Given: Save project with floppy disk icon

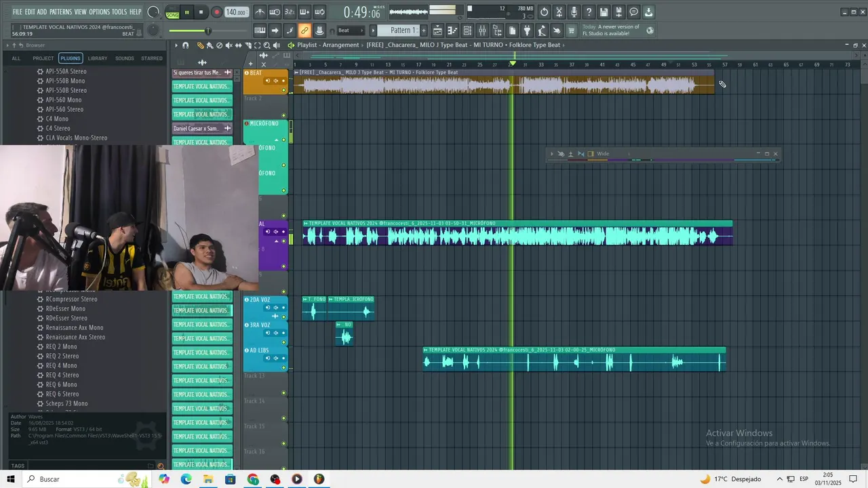Looking at the screenshot, I should (x=604, y=12).
